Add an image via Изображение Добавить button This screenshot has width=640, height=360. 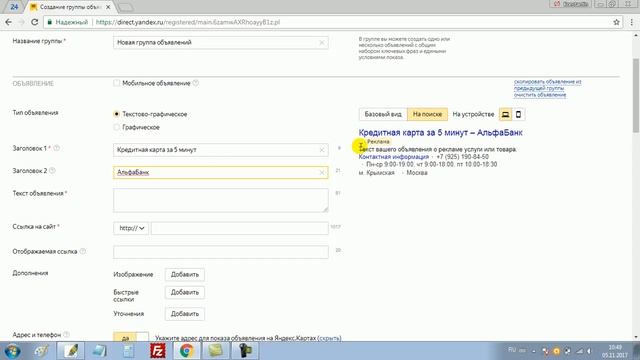point(184,275)
